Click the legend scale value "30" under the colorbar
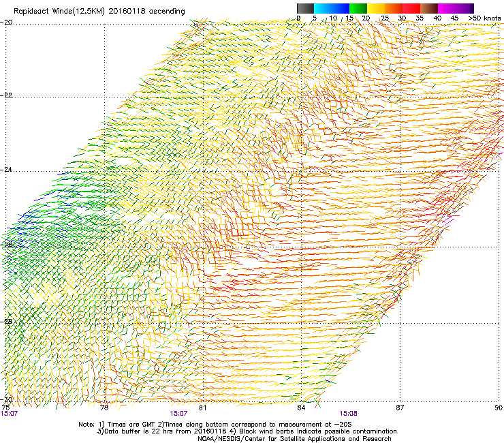 [x=402, y=18]
